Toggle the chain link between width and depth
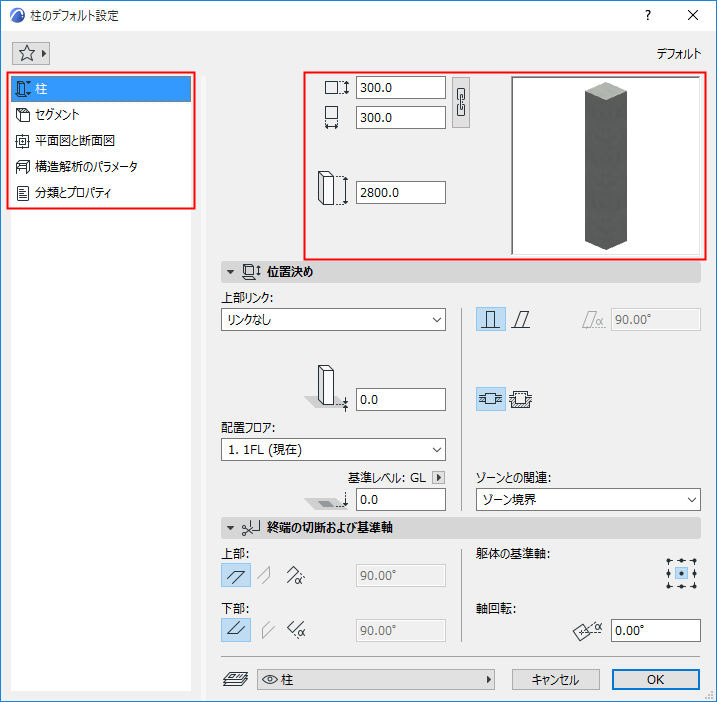Image resolution: width=717 pixels, height=702 pixels. point(460,102)
